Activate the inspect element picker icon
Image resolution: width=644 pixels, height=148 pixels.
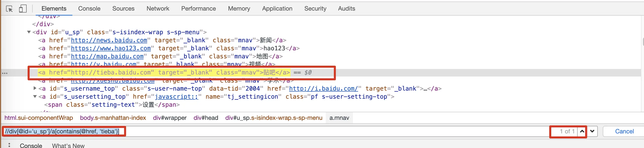(9, 9)
